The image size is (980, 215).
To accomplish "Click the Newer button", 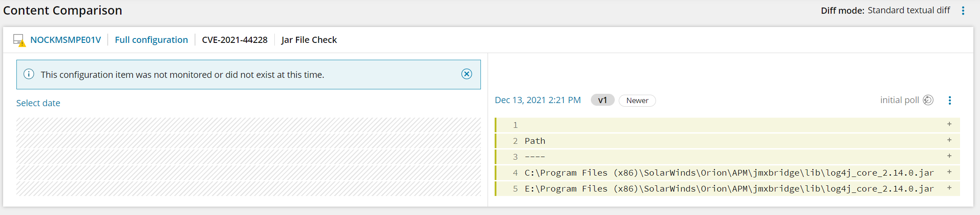I will 637,101.
